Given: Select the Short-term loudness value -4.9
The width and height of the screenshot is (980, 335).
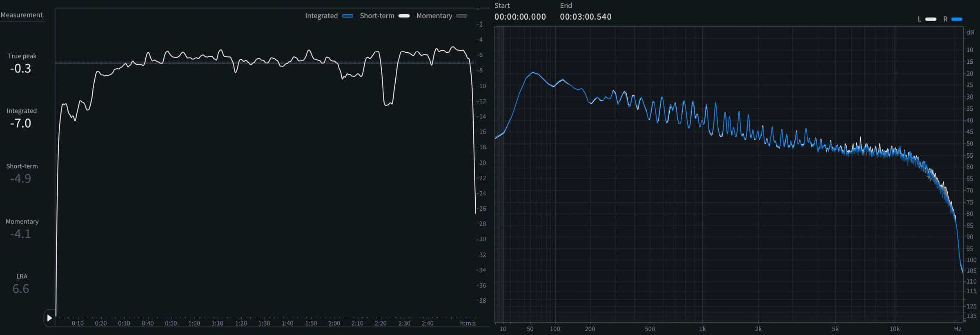Looking at the screenshot, I should click(x=20, y=179).
